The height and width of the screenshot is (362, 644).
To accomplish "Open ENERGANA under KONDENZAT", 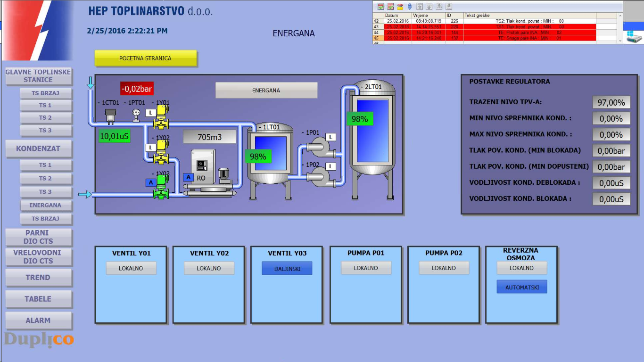I will tap(46, 206).
